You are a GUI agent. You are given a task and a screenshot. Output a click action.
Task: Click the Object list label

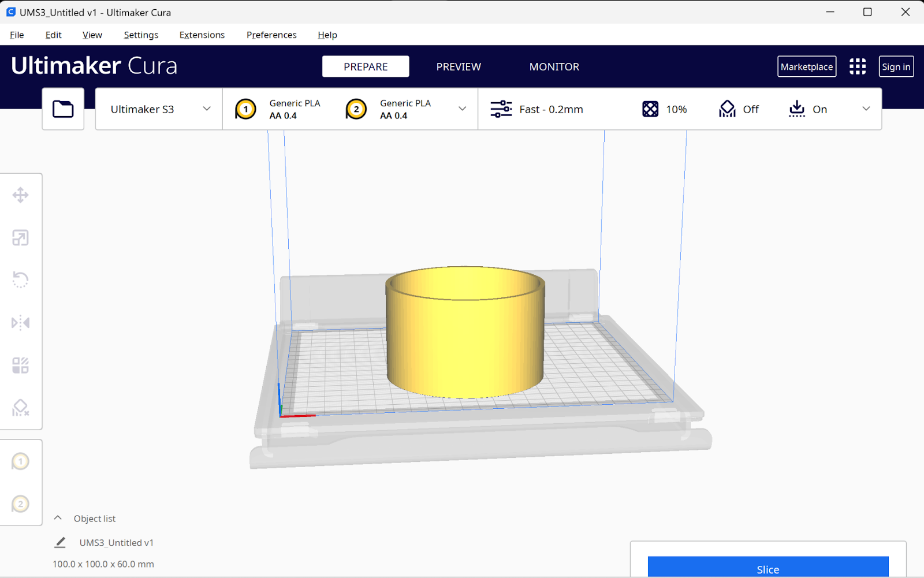tap(95, 519)
